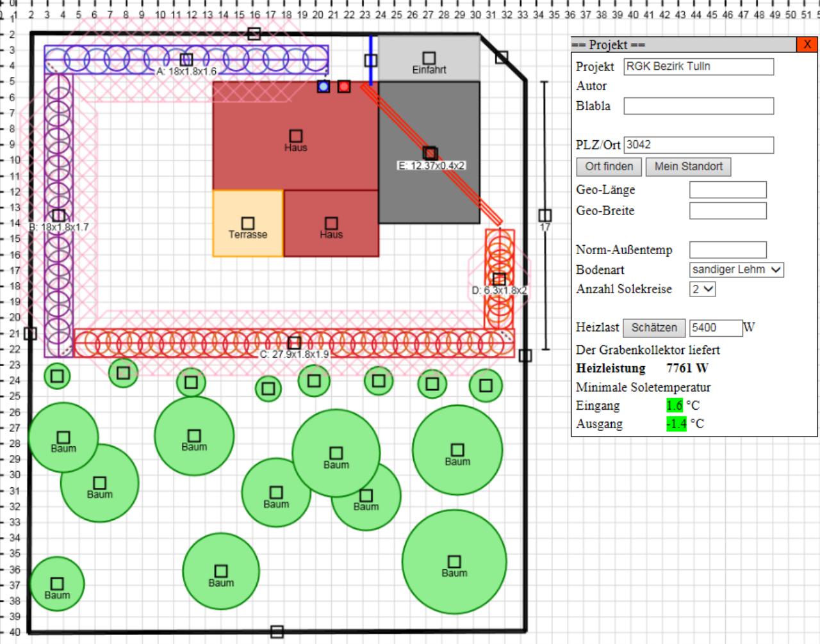Image resolution: width=820 pixels, height=644 pixels.
Task: Click the Der Grabenkollektor liefert text
Action: coord(648,350)
